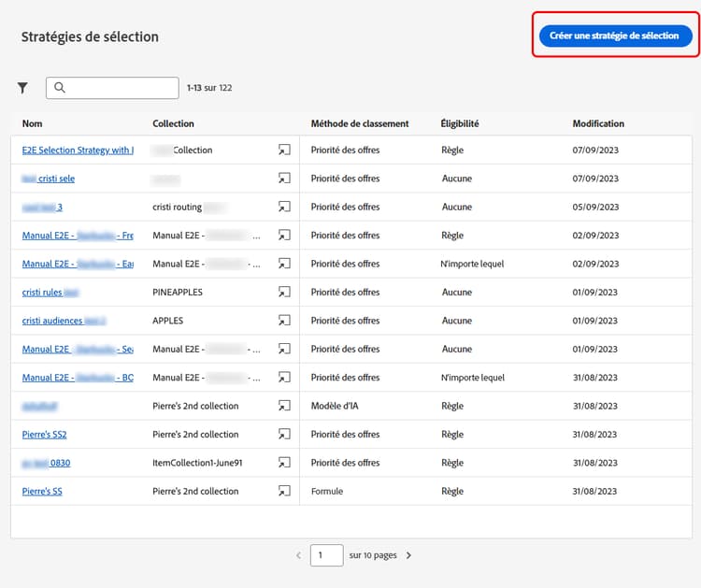Sort by Nom column header
This screenshot has height=588, width=701.
click(x=33, y=123)
